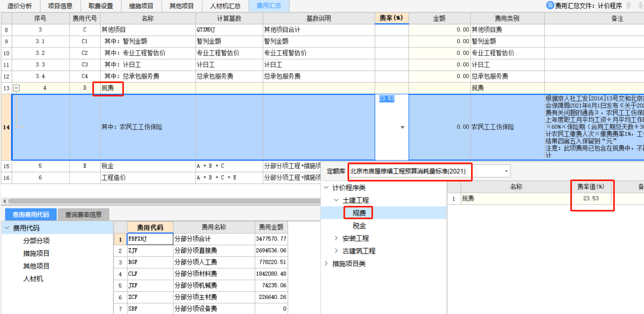Click the 分部分项主材费 name cell
This screenshot has width=644, height=314.
click(214, 297)
